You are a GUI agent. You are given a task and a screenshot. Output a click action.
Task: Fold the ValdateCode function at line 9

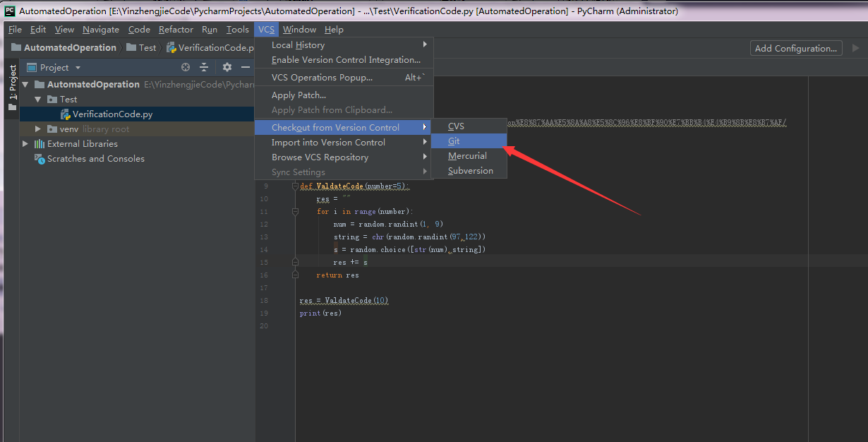[296, 186]
